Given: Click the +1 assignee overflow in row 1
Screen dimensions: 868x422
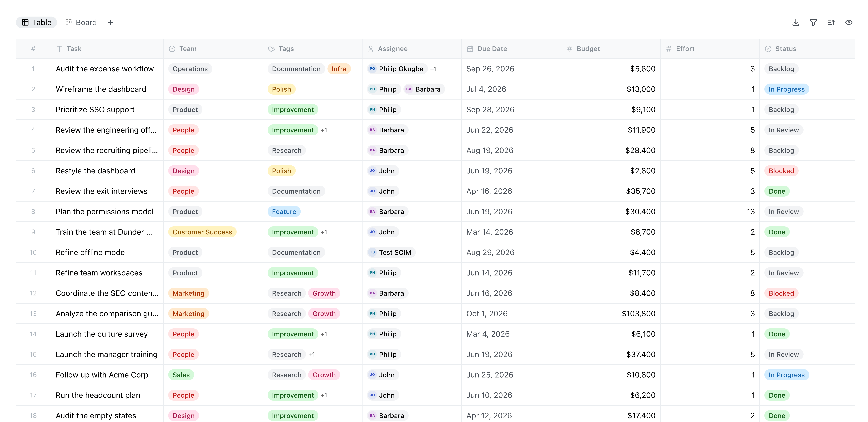Looking at the screenshot, I should (x=433, y=69).
